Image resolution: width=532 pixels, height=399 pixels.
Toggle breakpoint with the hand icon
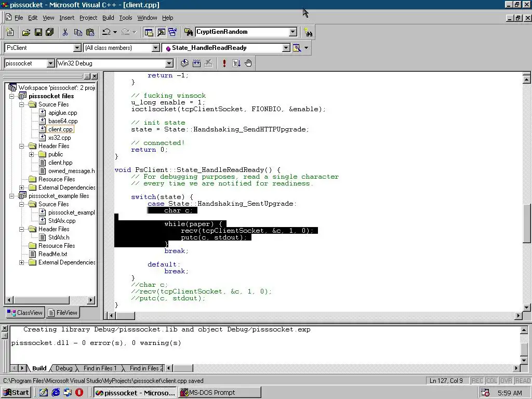(248, 63)
